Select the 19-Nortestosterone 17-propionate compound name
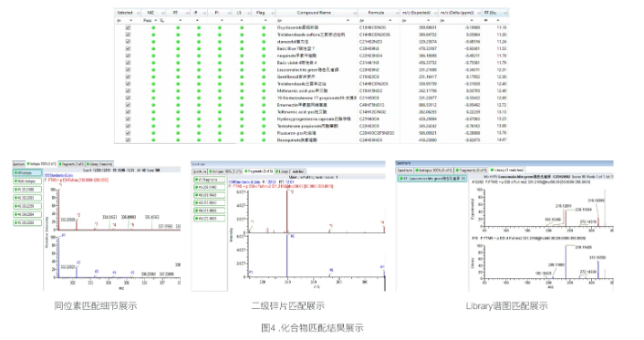Image resolution: width=644 pixels, height=340 pixels. 317,98
